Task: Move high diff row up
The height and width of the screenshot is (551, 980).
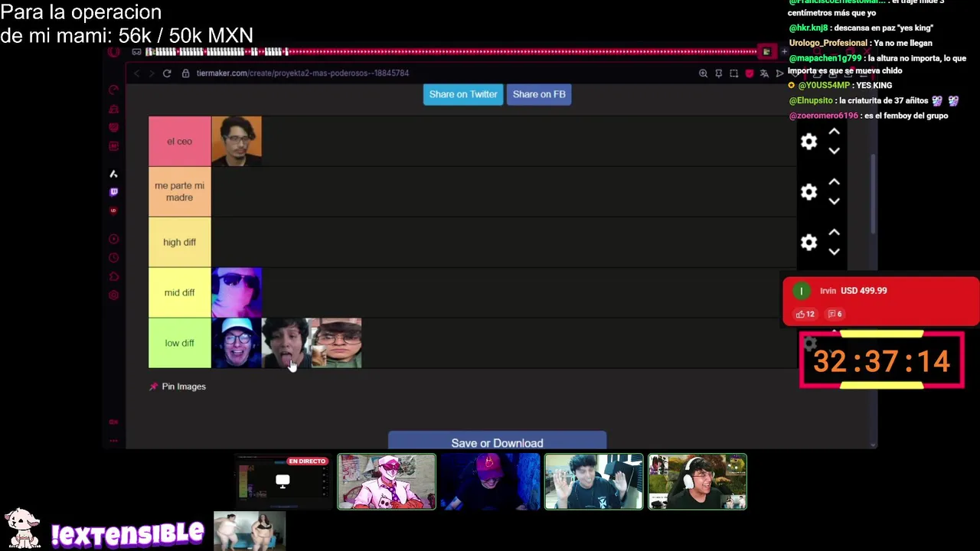Action: coord(834,233)
